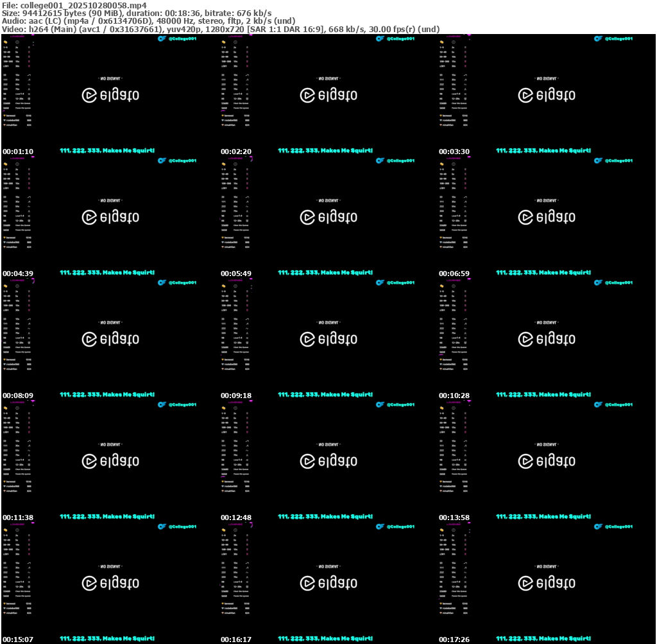657x644 pixels.
Task: Select the 00:12:48 timestamp text
Action: (x=236, y=518)
